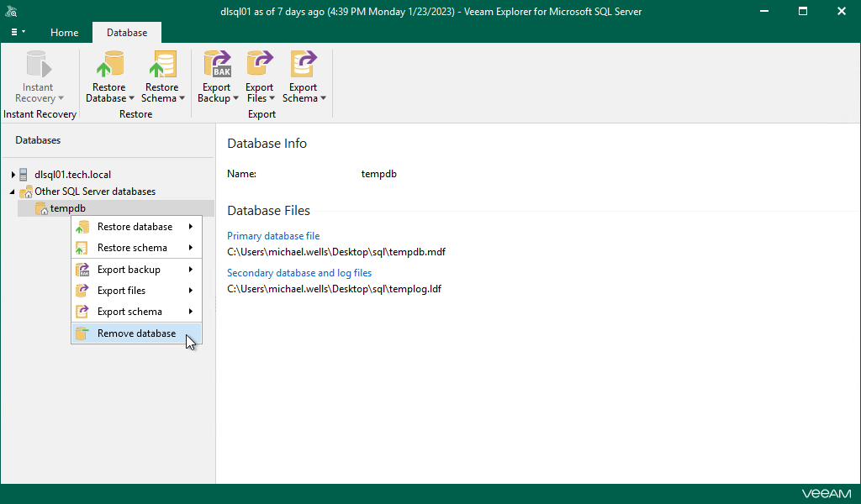Expand the Export schema submenu arrow
The image size is (861, 504).
coord(191,312)
